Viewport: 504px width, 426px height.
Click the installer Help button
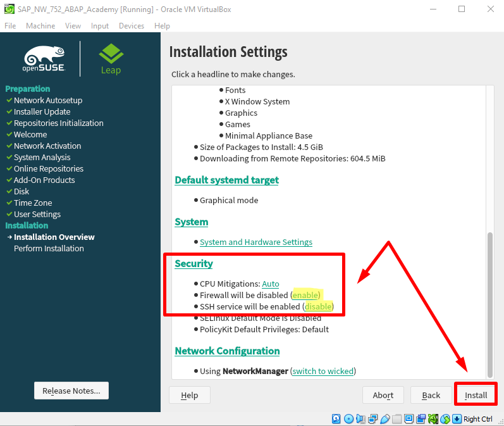pos(190,395)
